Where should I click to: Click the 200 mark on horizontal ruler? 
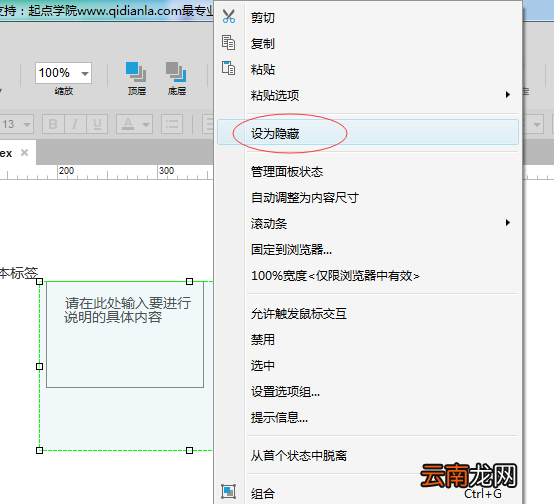click(66, 171)
